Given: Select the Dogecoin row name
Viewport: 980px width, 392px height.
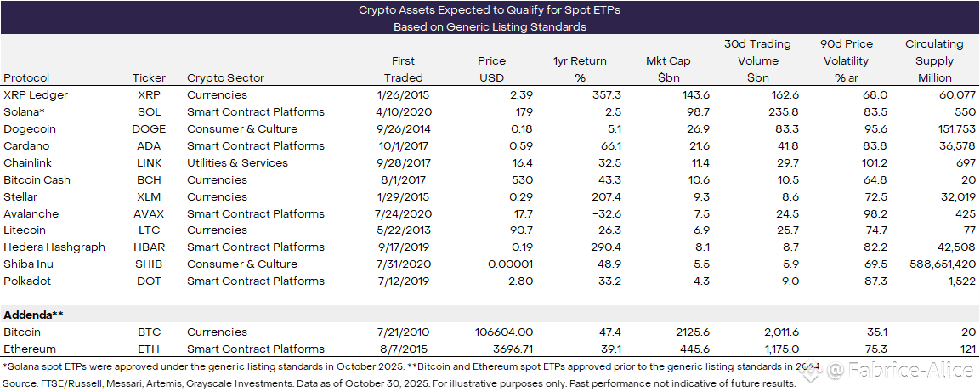Looking at the screenshot, I should [31, 129].
